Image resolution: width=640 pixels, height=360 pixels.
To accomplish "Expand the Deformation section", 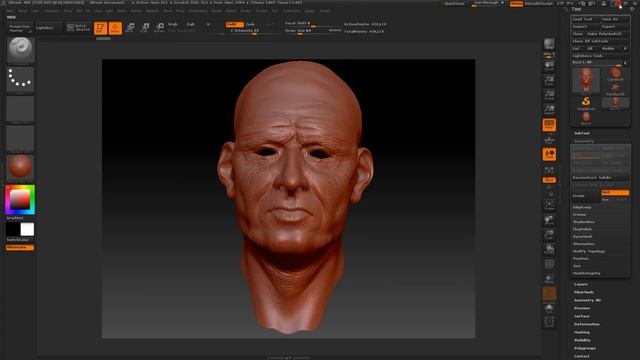I will coord(587,324).
